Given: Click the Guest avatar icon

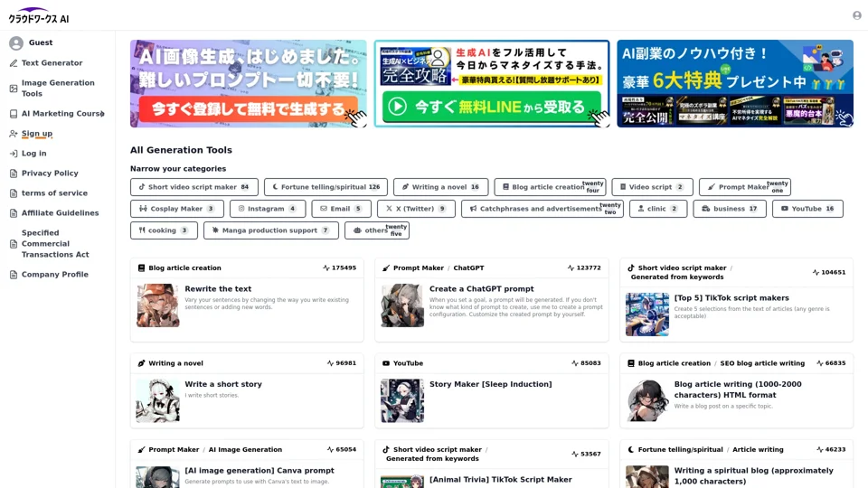Looking at the screenshot, I should (16, 42).
